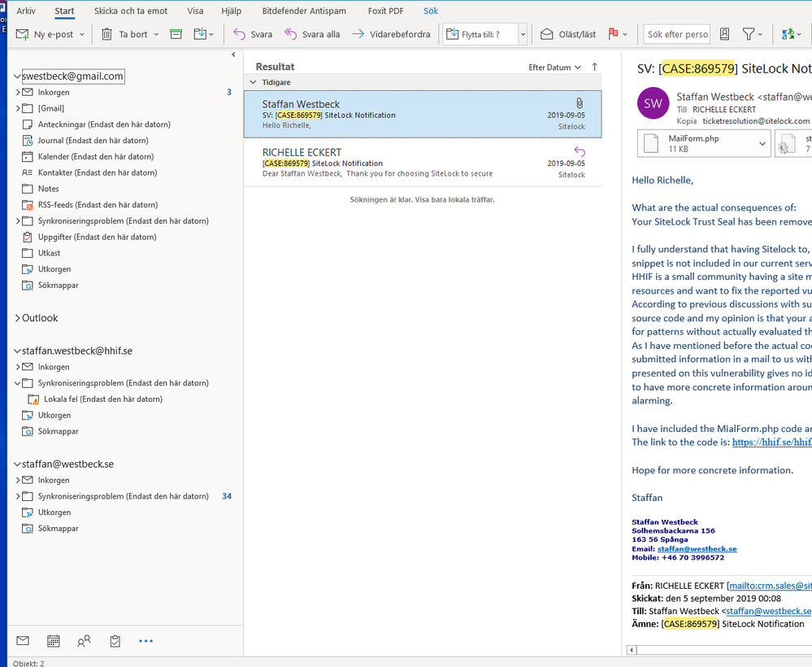Image resolution: width=812 pixels, height=667 pixels.
Task: Switch to the Start ribbon tab
Action: (x=65, y=11)
